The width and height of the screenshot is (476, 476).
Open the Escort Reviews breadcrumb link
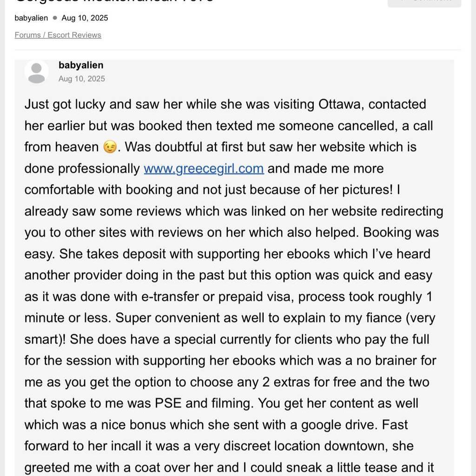[74, 35]
